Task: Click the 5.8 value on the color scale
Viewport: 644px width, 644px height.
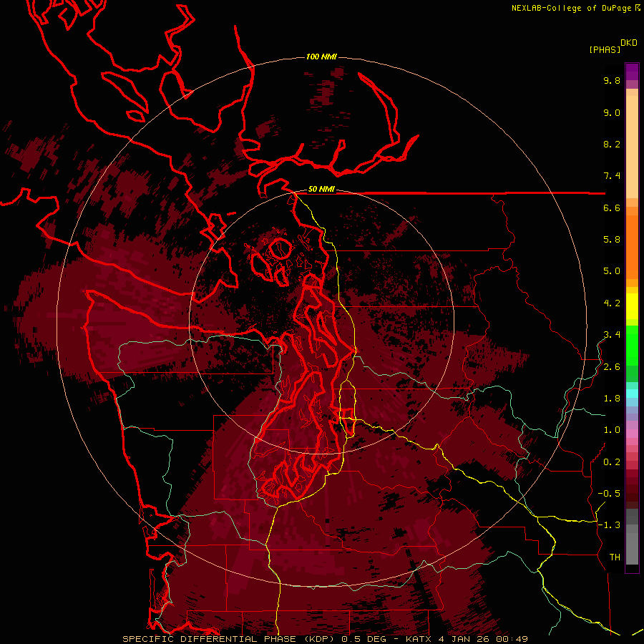Action: (612, 240)
